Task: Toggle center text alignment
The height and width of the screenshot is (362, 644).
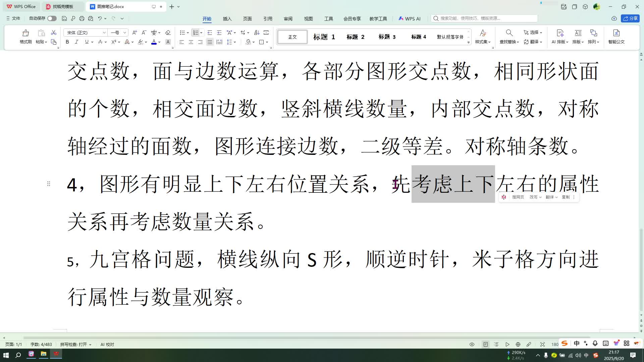Action: (x=191, y=42)
